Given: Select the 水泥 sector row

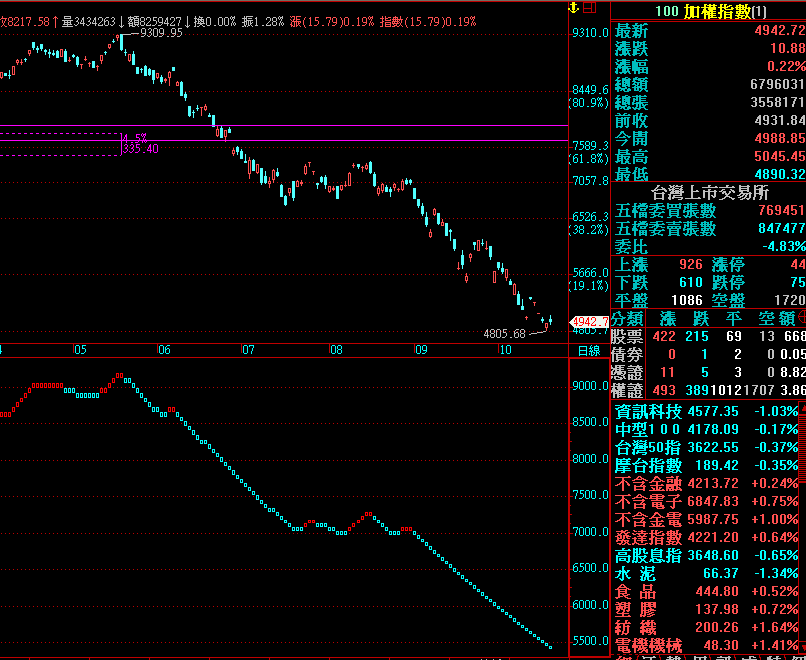Looking at the screenshot, I should 704,573.
